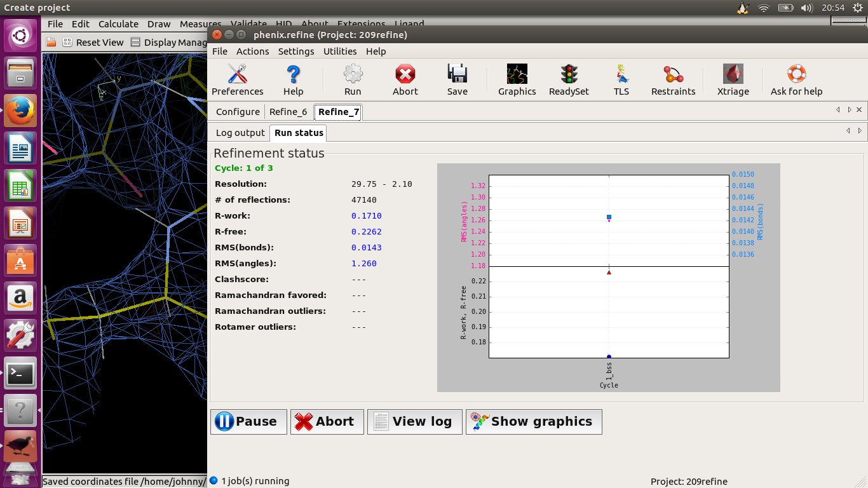The image size is (868, 488).
Task: Open the Preferences tool in toolbar
Action: (x=237, y=79)
